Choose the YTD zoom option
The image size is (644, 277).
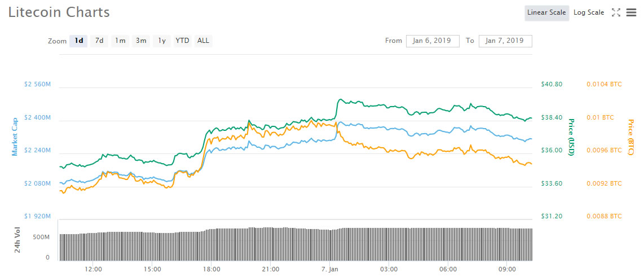click(x=182, y=41)
